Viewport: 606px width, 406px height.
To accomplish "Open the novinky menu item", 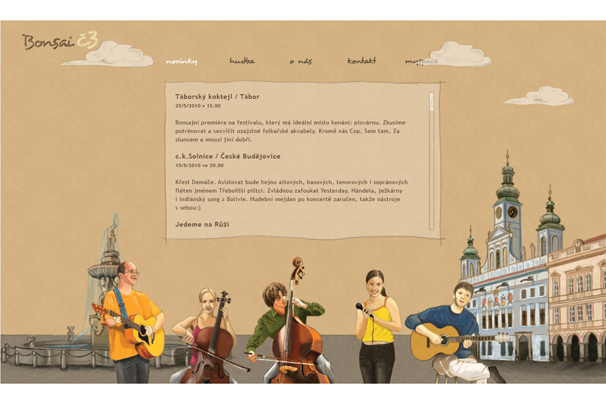I will pyautogui.click(x=181, y=61).
